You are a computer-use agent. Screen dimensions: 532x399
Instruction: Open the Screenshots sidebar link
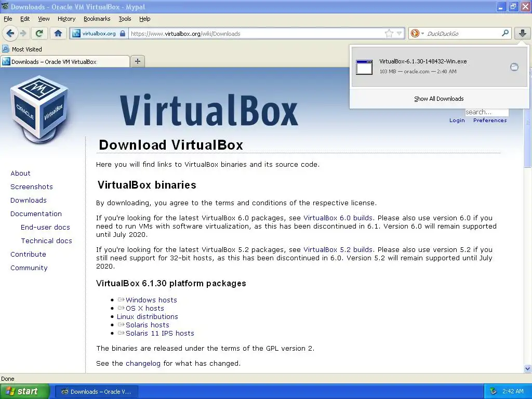[x=32, y=187]
